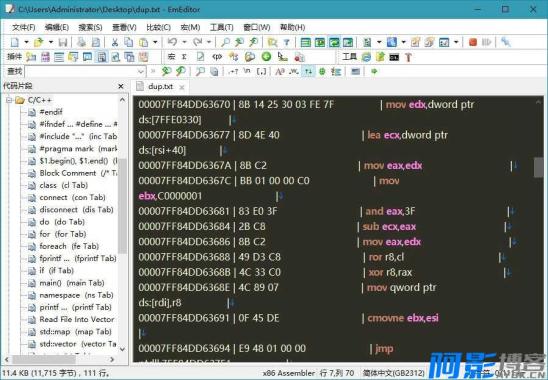Open the 文件(F) menu
The height and width of the screenshot is (380, 548).
[23, 27]
